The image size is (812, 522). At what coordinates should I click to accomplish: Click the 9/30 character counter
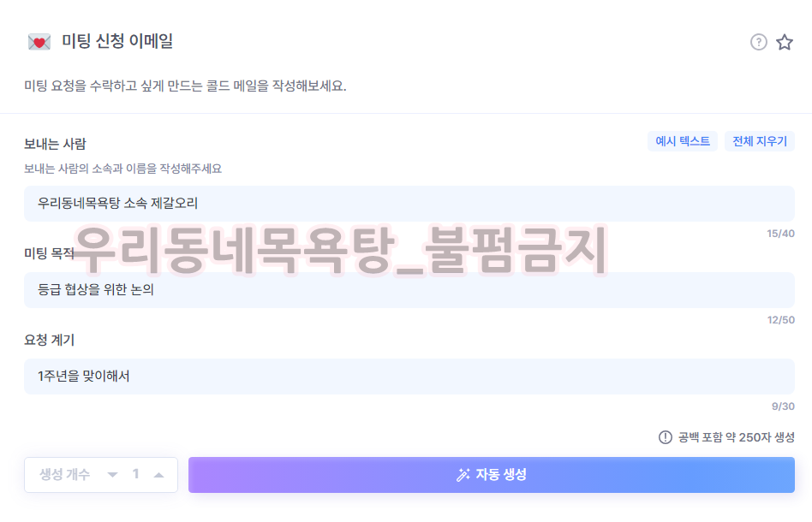click(783, 406)
